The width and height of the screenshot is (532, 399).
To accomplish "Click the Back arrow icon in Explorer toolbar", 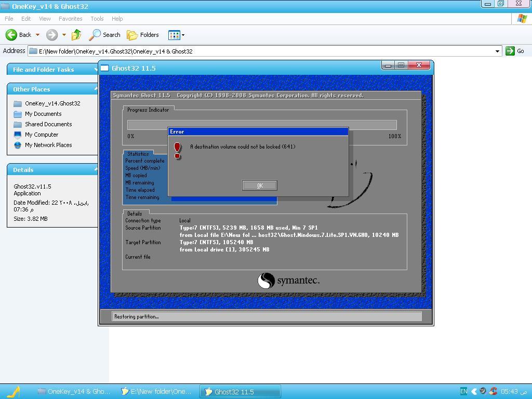I will point(11,35).
